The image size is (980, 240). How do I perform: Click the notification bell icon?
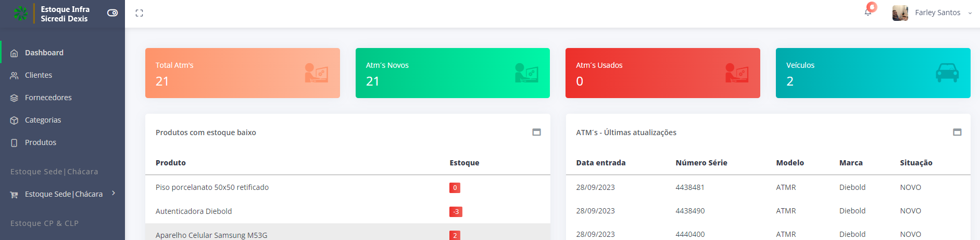point(868,13)
